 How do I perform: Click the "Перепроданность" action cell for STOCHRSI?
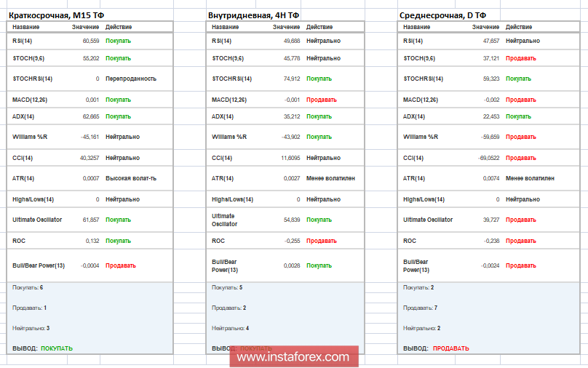tap(131, 79)
